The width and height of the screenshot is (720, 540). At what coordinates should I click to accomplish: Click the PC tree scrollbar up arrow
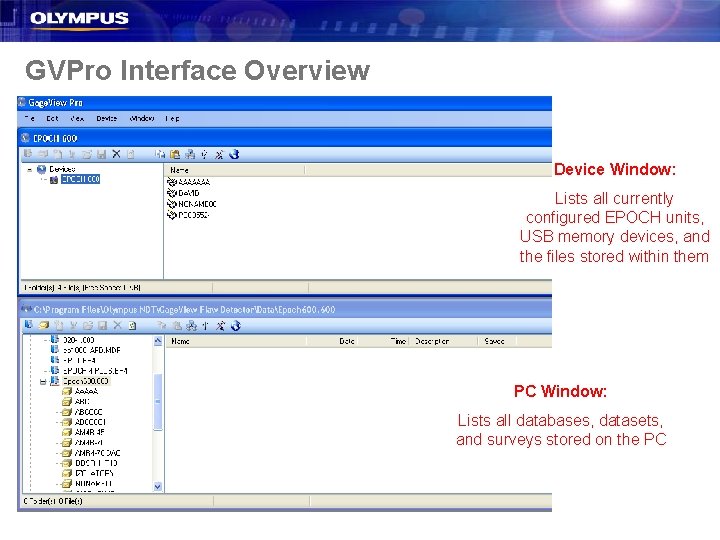click(158, 341)
